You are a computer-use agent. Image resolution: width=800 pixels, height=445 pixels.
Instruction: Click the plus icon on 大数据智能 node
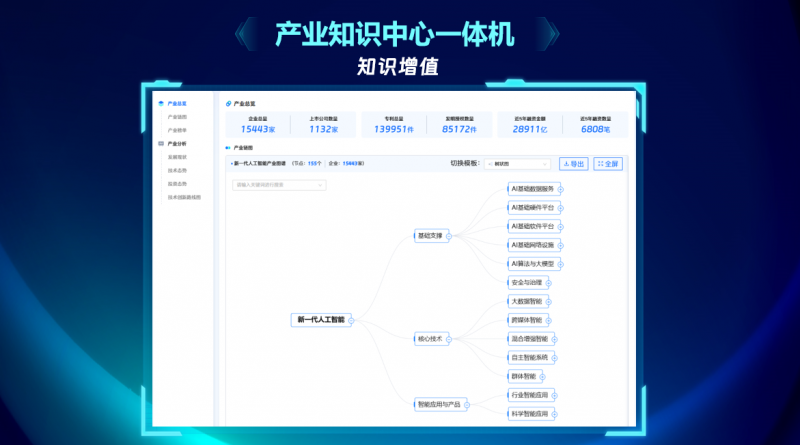point(549,301)
